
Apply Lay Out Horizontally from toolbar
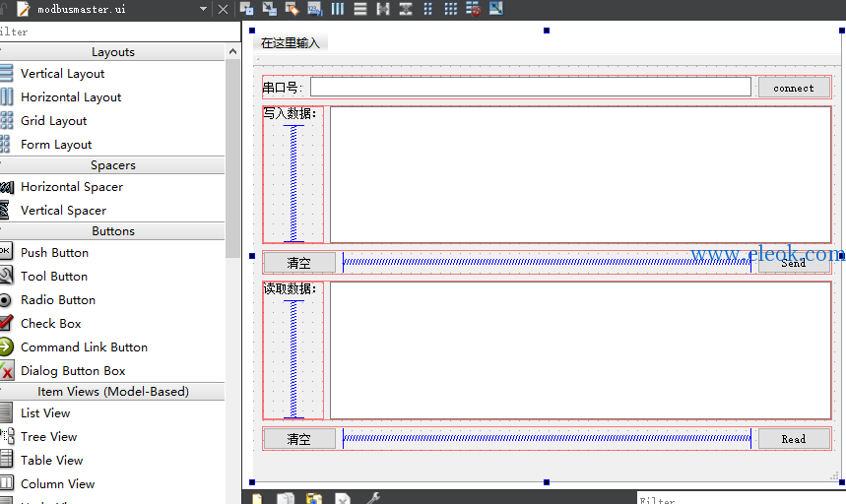[x=338, y=9]
